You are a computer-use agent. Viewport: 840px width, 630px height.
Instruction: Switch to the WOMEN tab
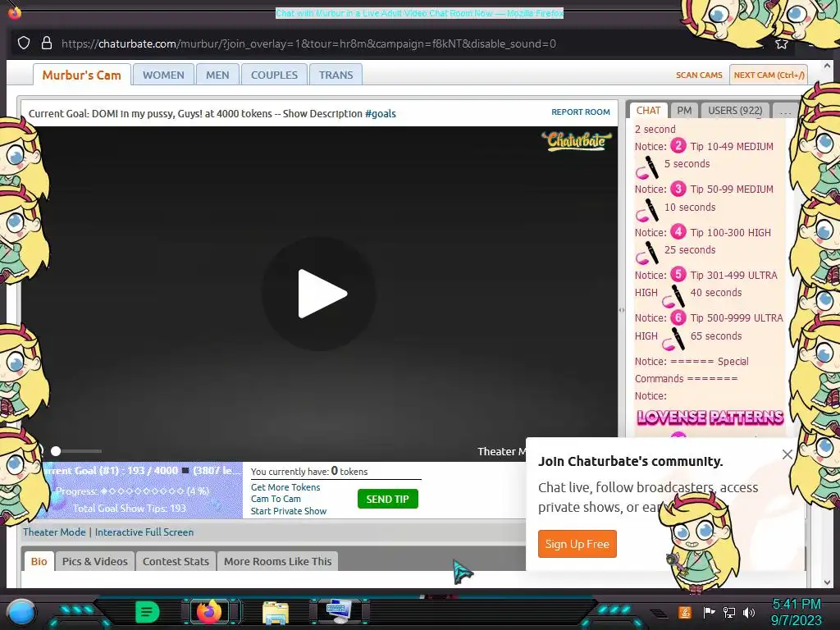[163, 75]
